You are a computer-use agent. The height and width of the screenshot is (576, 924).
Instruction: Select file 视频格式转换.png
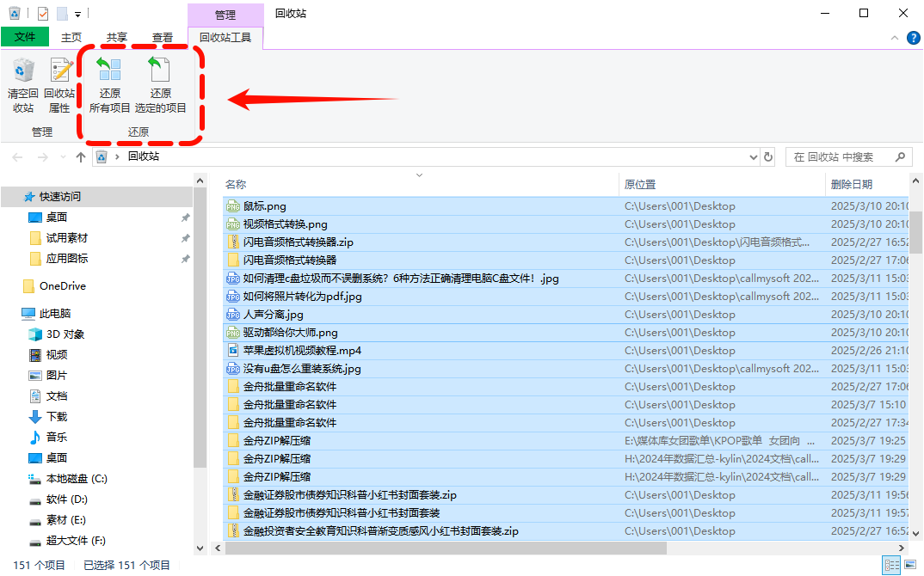point(286,224)
